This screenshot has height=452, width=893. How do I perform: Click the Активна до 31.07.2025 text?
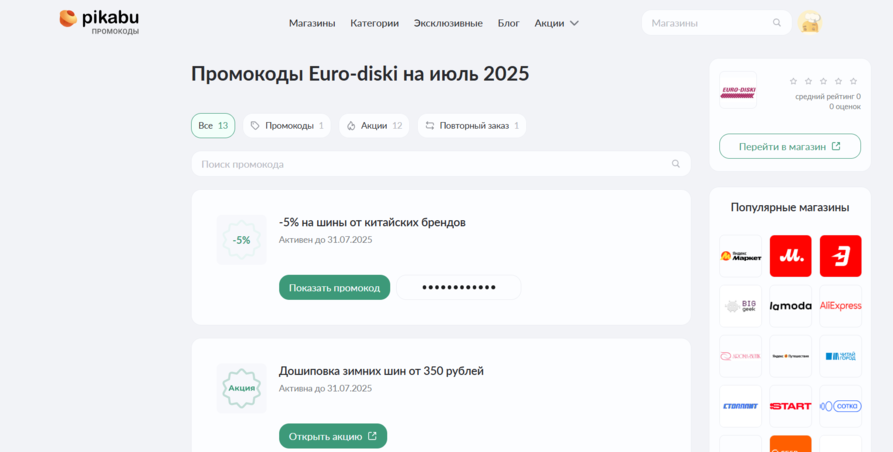pos(325,388)
